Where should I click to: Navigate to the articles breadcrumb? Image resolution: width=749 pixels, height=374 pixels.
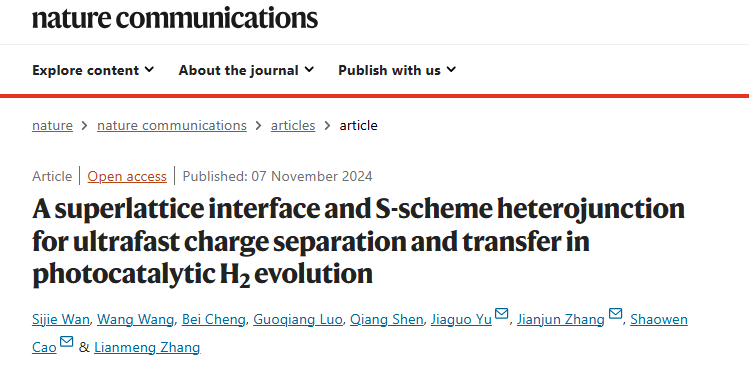[293, 126]
